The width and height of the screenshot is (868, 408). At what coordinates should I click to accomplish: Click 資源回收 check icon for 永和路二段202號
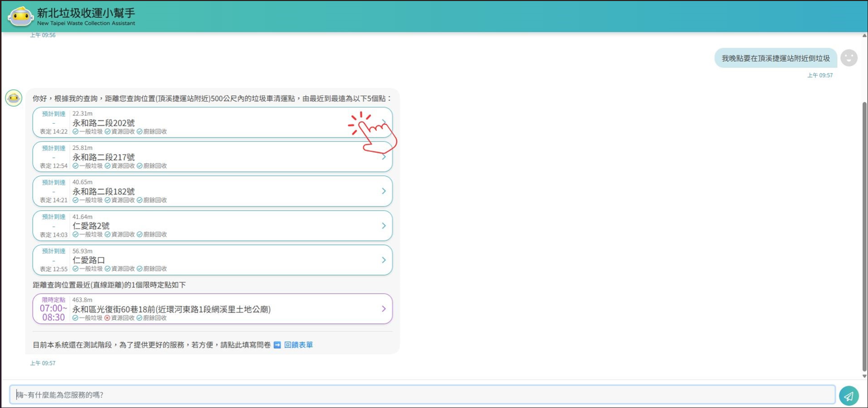(108, 132)
